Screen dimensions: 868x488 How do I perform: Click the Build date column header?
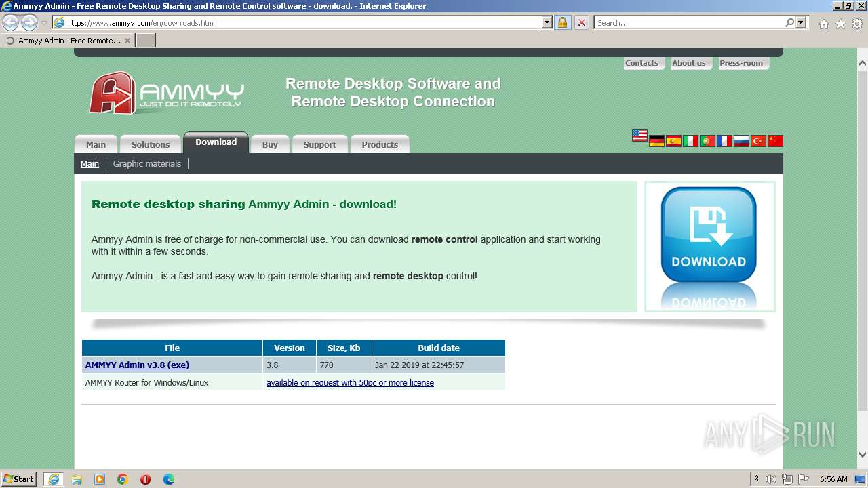point(439,348)
